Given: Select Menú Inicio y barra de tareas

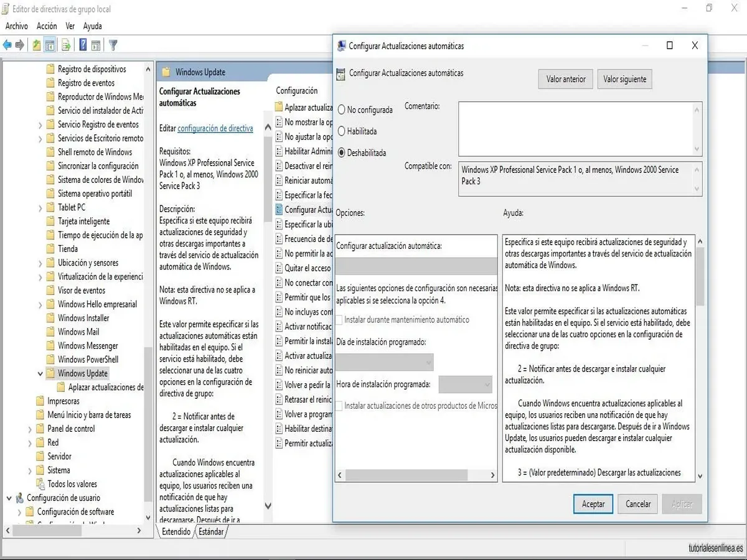Looking at the screenshot, I should point(89,415).
